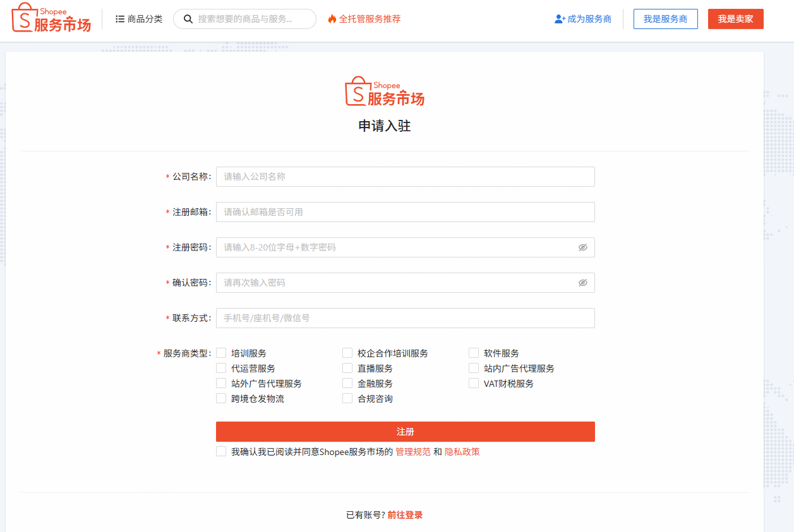The image size is (794, 532).
Task: Click the 成为服务商 link
Action: tap(583, 19)
